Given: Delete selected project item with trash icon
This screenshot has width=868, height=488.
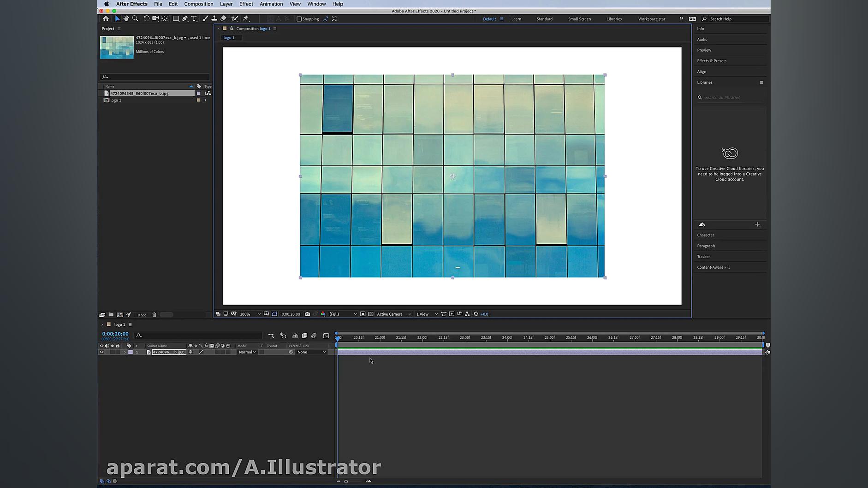Looking at the screenshot, I should [x=155, y=315].
